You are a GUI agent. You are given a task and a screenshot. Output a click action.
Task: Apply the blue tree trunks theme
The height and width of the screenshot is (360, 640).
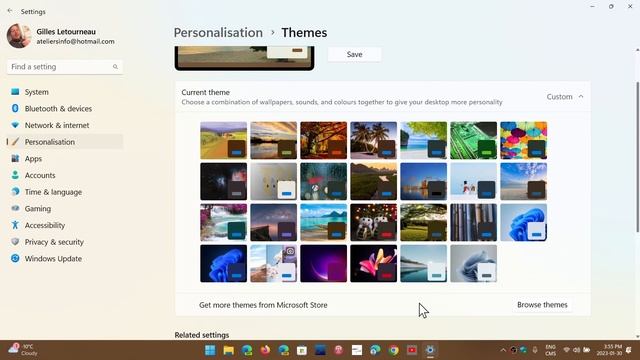point(473,222)
